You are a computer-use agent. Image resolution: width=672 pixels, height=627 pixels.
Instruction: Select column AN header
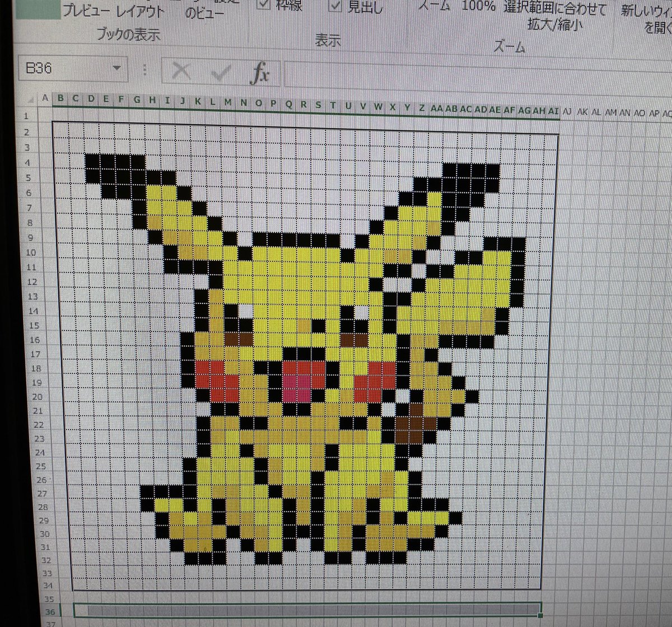[625, 113]
